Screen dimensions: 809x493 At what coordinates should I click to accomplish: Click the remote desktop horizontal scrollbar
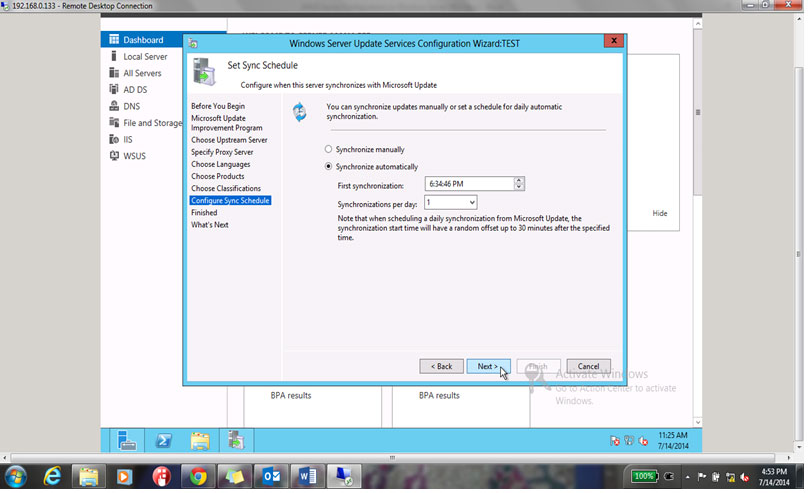(x=392, y=457)
